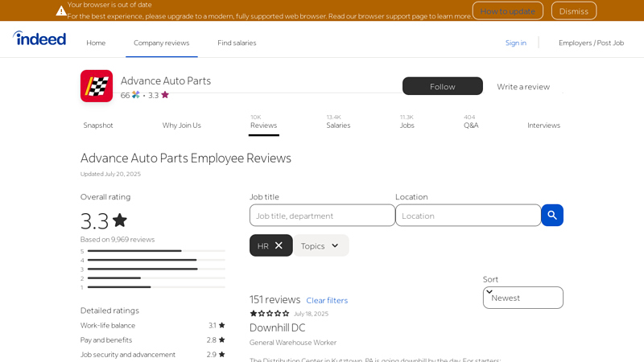Screen dimensions: 644x362
Task: Remove the HR filter via X icon
Action: pyautogui.click(x=279, y=245)
